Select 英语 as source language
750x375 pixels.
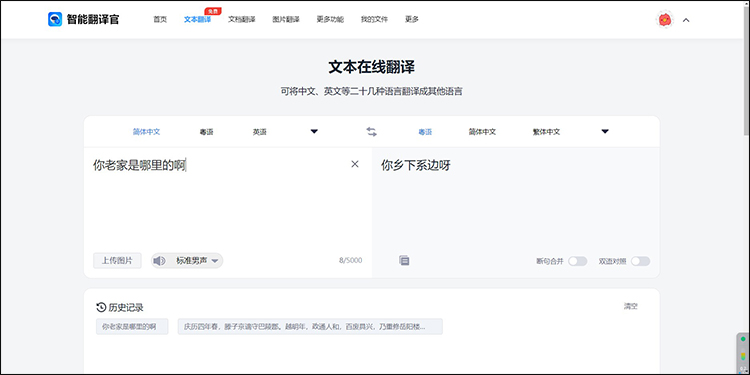260,132
